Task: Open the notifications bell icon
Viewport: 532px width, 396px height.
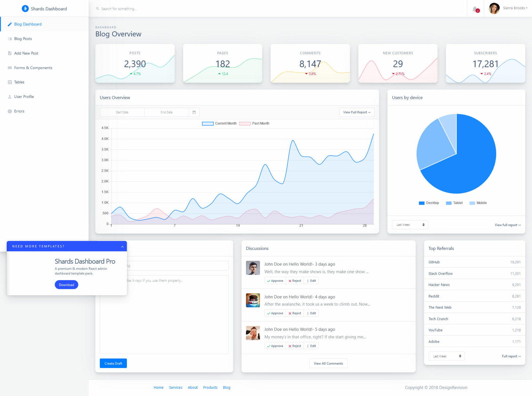Action: [474, 9]
